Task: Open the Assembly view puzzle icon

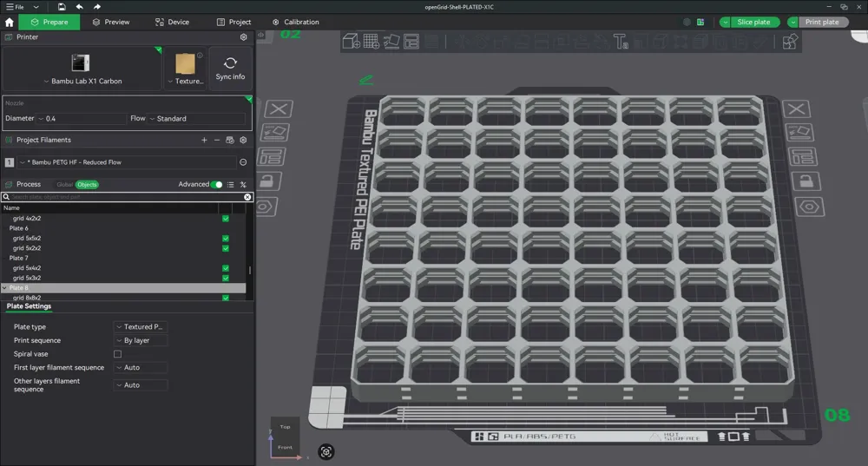Action: [790, 42]
